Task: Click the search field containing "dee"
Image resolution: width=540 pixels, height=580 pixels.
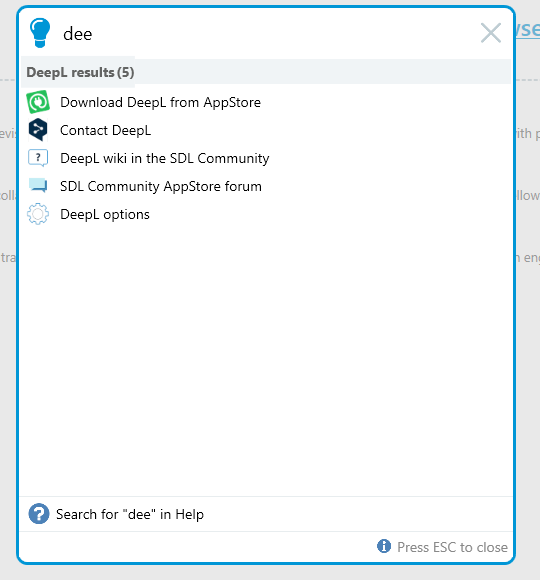Action: [x=266, y=34]
